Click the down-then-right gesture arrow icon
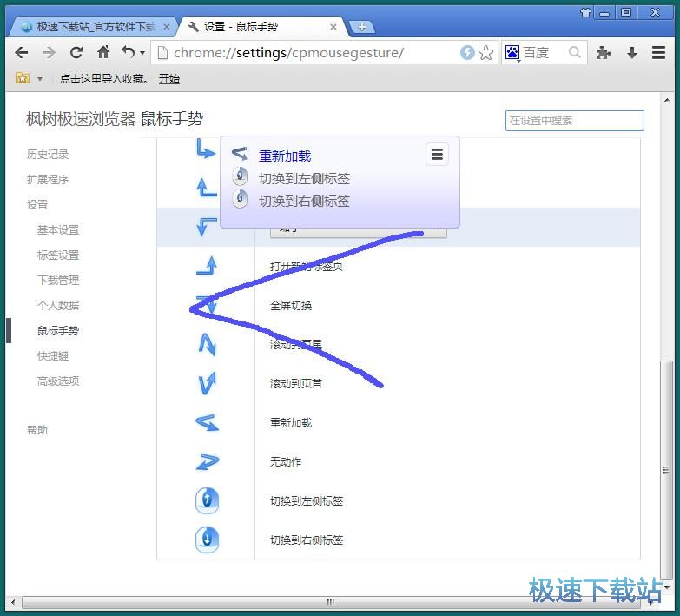Screen dimensions: 680x616 pyautogui.click(x=206, y=149)
